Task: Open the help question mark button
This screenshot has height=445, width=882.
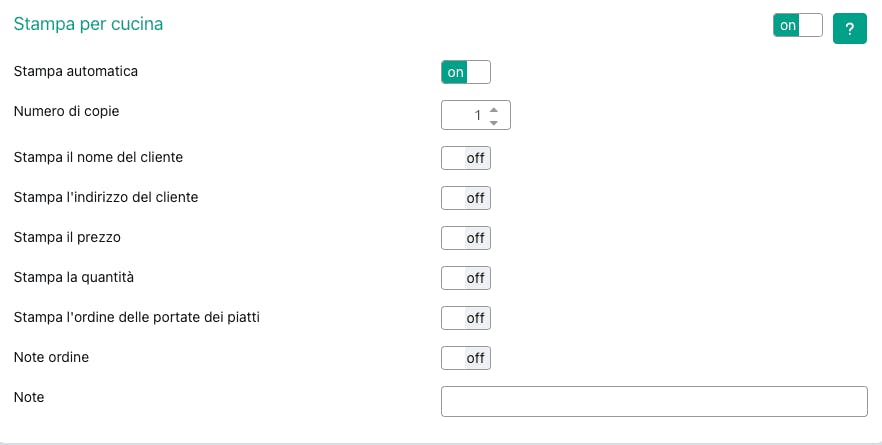Action: click(849, 28)
